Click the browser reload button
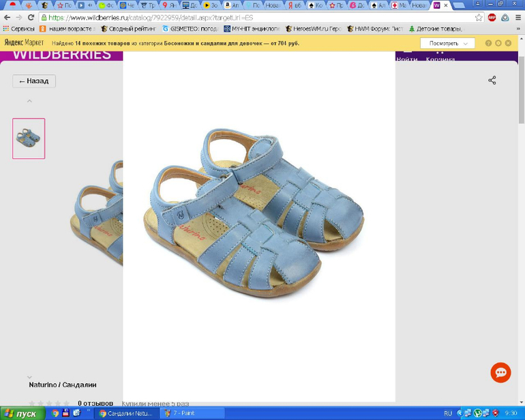 pos(31,18)
